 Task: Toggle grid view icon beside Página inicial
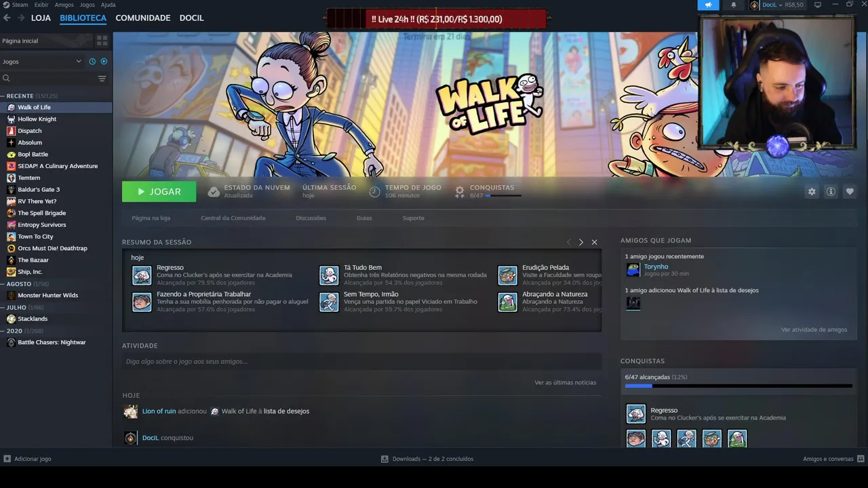pyautogui.click(x=102, y=41)
